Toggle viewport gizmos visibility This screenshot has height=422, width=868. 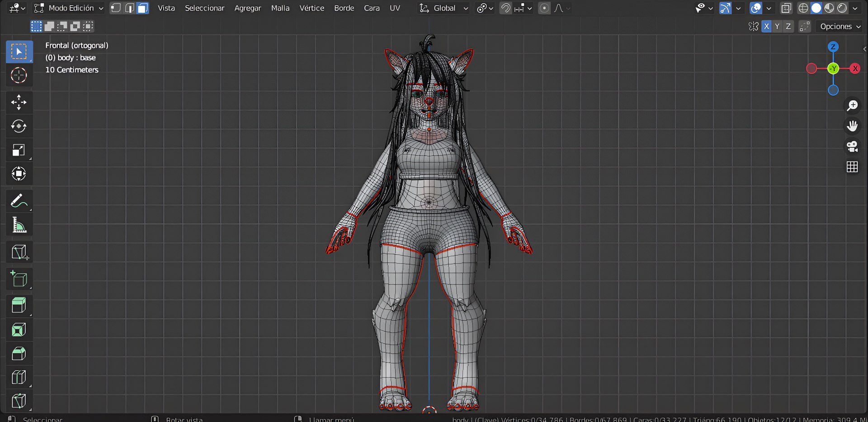tap(725, 8)
